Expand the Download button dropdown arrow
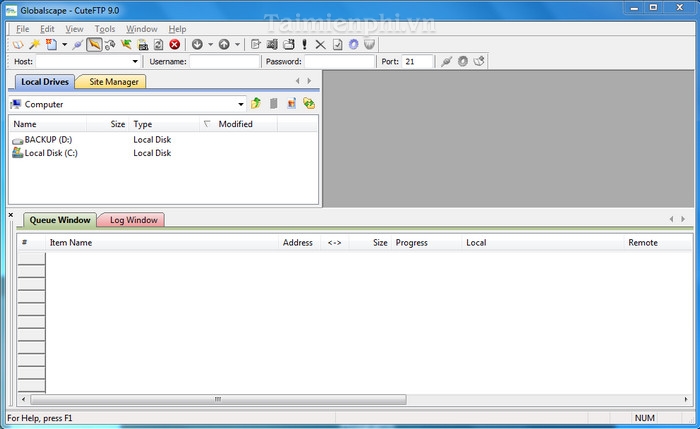Viewport: 700px width, 429px height. [x=210, y=45]
